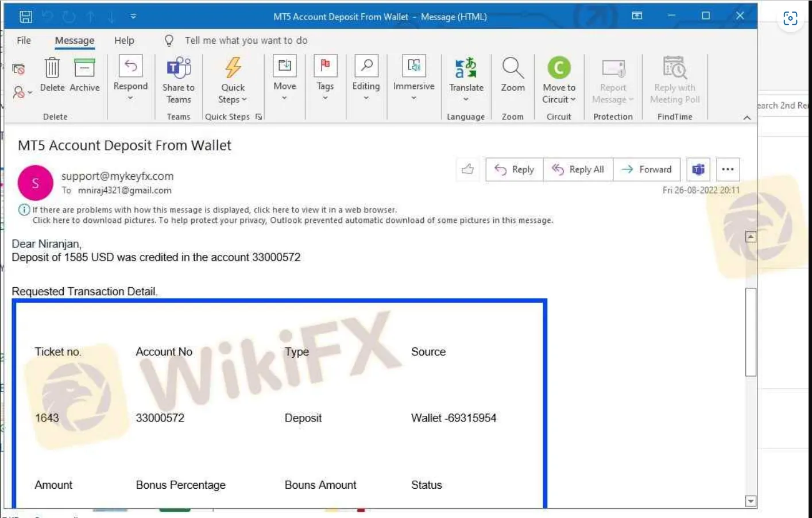812x518 pixels.
Task: Click the date Fri 26-08-2022 20:11
Action: point(701,190)
